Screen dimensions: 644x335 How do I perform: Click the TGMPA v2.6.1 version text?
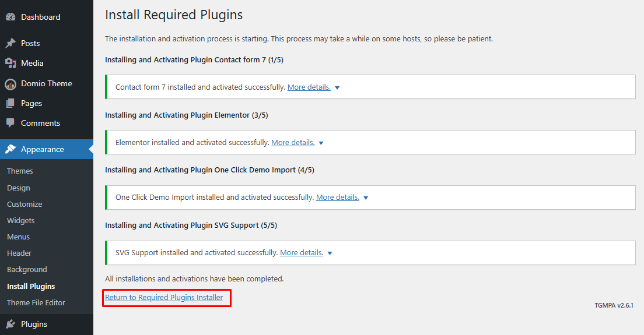point(614,305)
